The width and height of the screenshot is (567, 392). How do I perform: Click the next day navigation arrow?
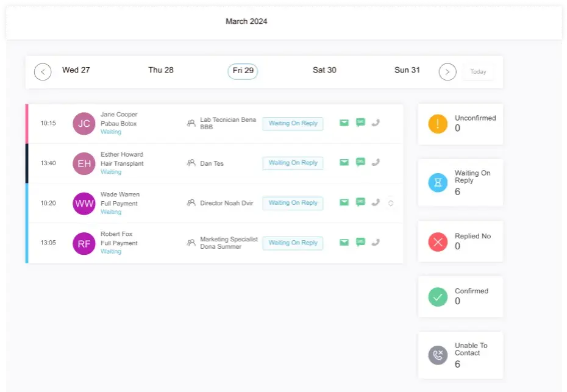[448, 71]
